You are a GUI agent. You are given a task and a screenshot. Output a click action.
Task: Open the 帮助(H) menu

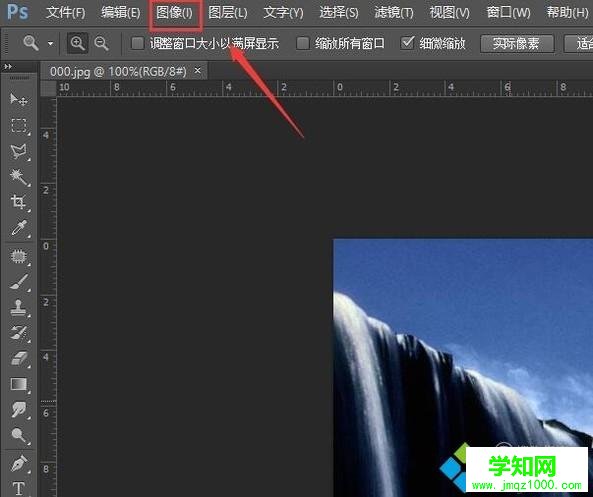tap(567, 13)
